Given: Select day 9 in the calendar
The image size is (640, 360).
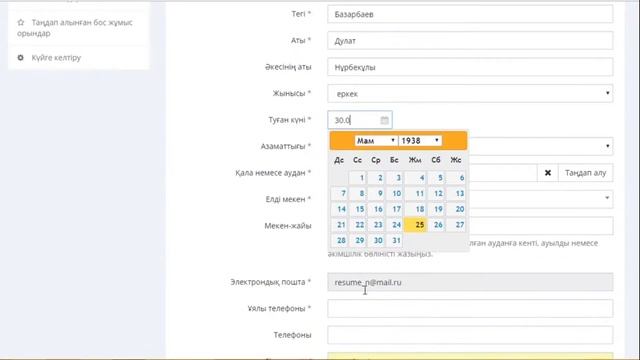Looking at the screenshot, I should pos(376,193).
